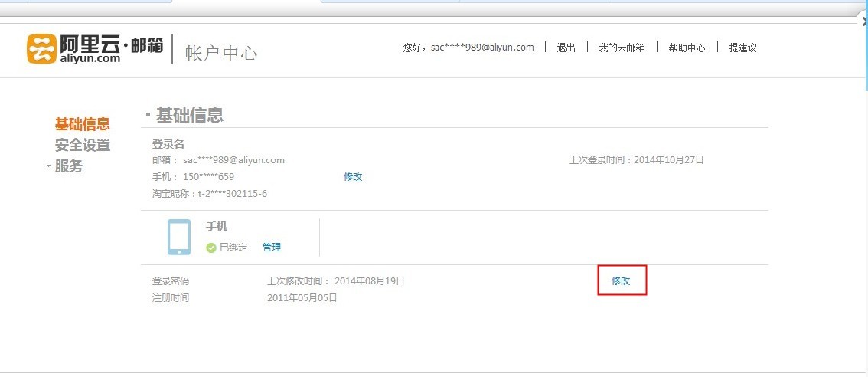This screenshot has height=377, width=868.
Task: Open the 基础信息 sidebar item
Action: click(83, 123)
